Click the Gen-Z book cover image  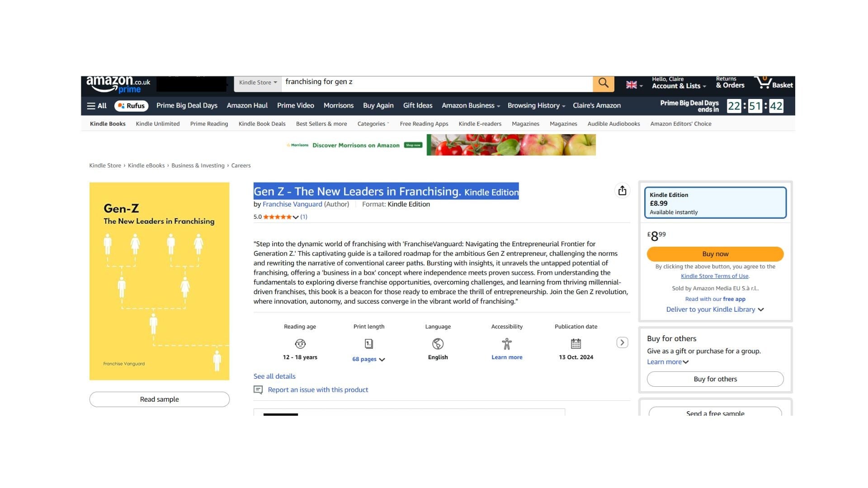click(159, 281)
